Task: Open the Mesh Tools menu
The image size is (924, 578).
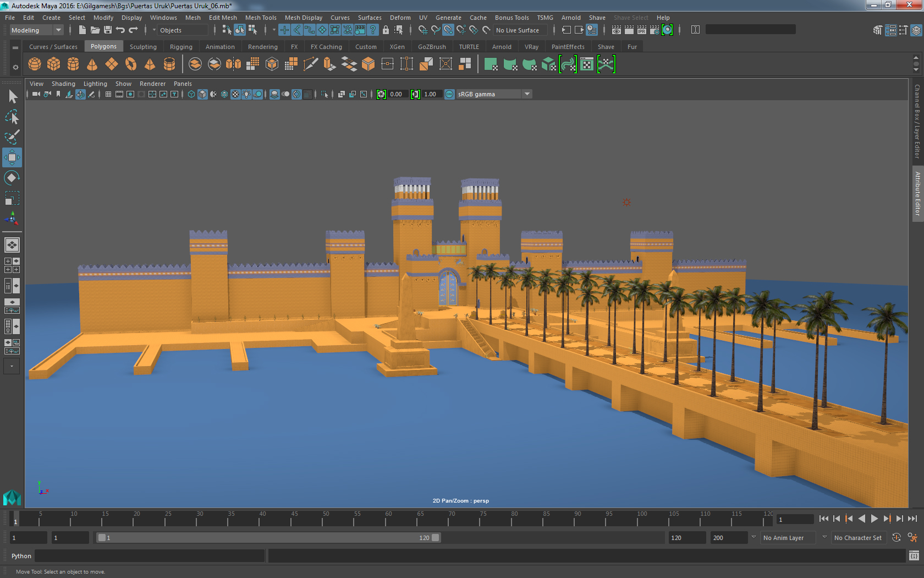Action: [x=260, y=18]
